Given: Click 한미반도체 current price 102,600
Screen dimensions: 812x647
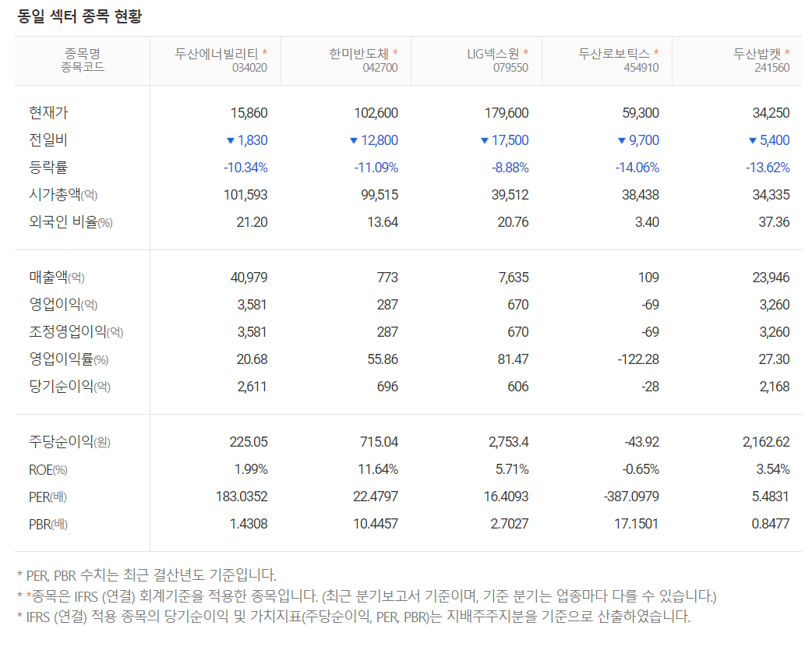Looking at the screenshot, I should 376,113.
